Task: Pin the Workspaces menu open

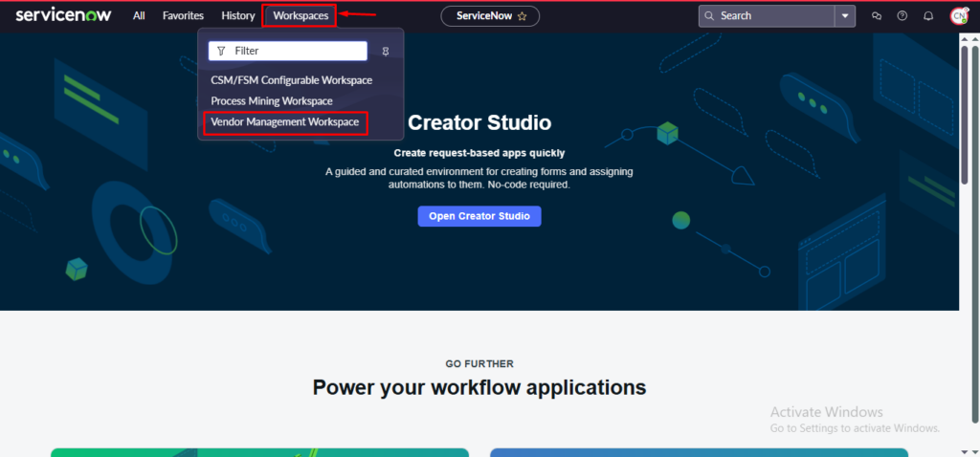Action: tap(386, 52)
